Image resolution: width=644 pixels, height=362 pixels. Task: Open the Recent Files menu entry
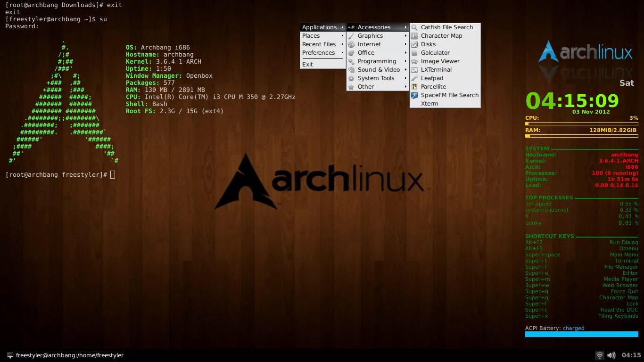point(323,44)
